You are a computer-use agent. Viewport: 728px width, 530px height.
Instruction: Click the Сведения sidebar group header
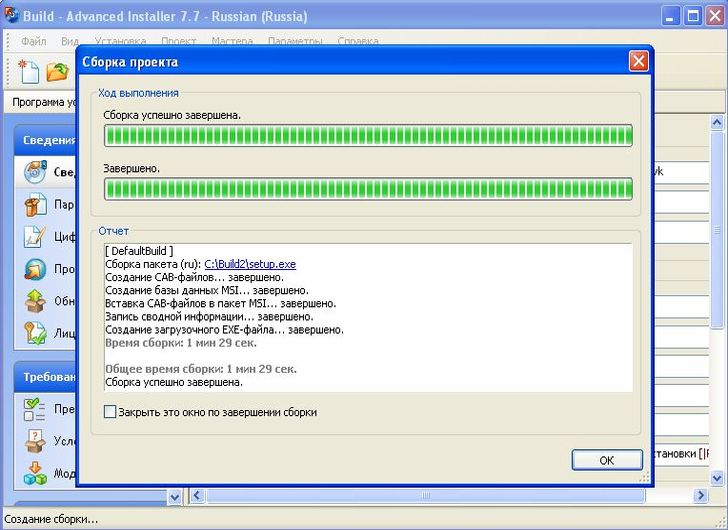coord(46,140)
